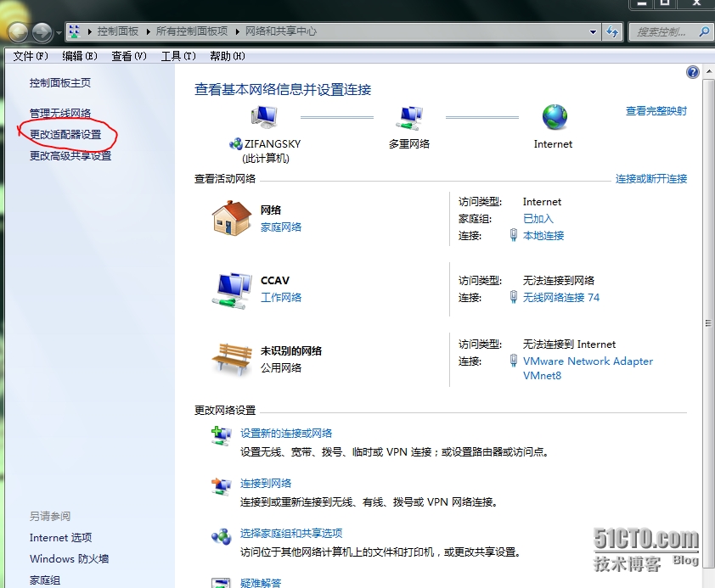Open the 帮助(H) menu
This screenshot has height=588, width=715.
point(228,56)
